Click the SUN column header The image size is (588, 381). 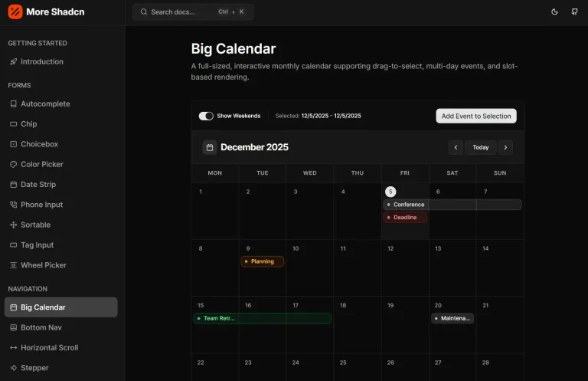click(500, 173)
